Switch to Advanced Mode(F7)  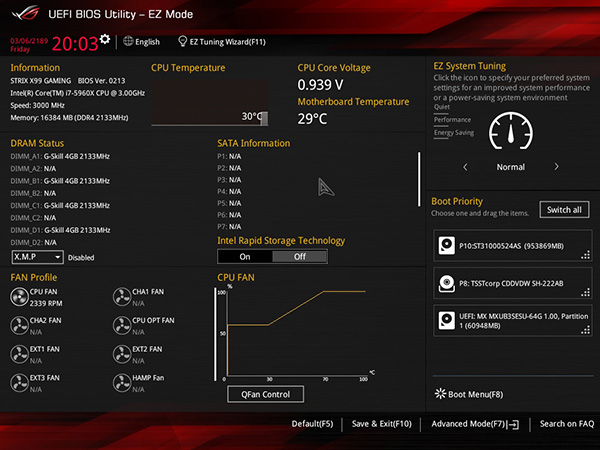tap(468, 424)
